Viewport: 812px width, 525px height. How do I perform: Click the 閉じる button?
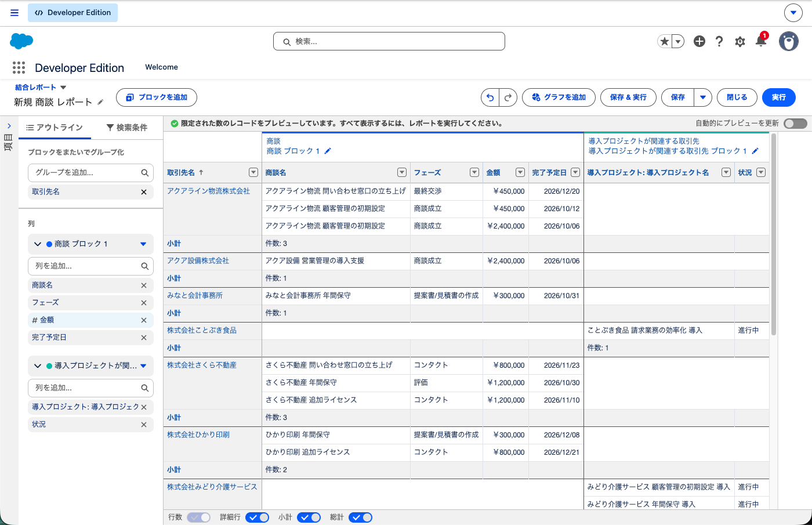(x=737, y=97)
